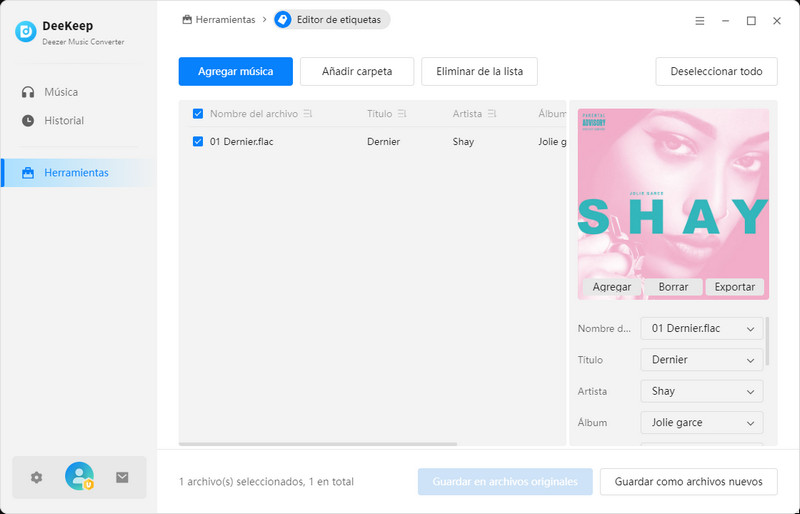Click the Herramientas toolbox icon in sidebar
Screen dimensions: 800x514
28,173
